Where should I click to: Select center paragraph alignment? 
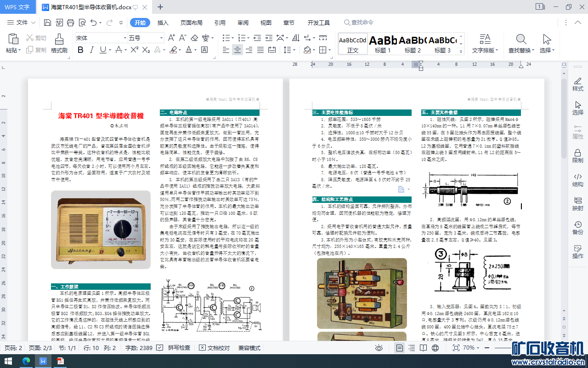click(x=237, y=50)
